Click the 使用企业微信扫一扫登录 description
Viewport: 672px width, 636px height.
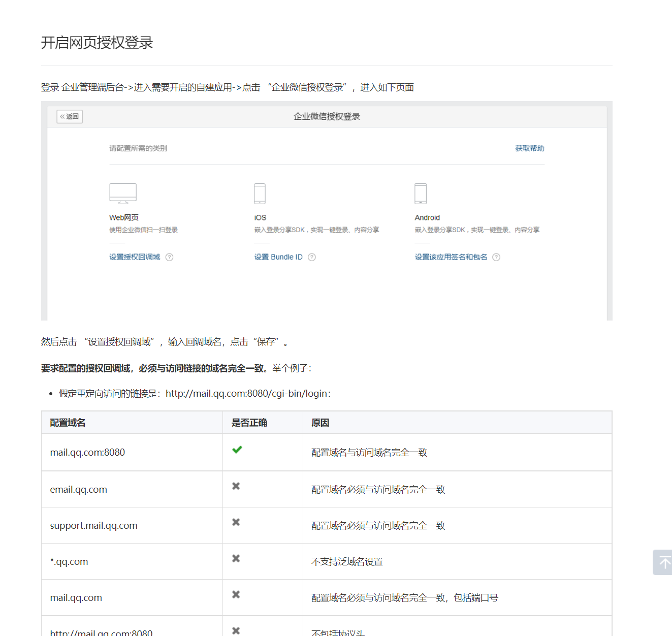pos(143,230)
